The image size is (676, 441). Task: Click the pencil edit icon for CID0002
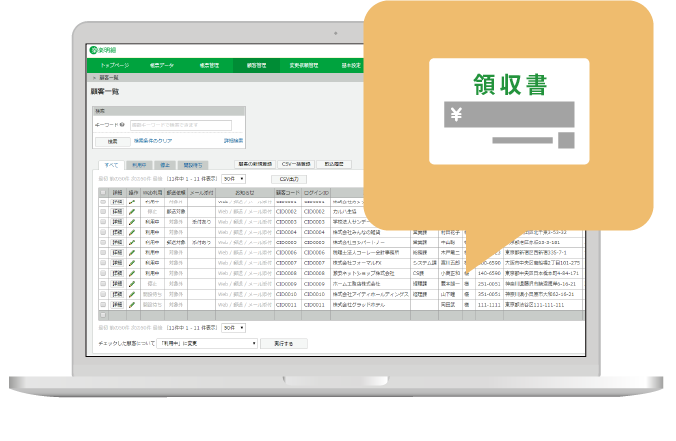pos(132,212)
